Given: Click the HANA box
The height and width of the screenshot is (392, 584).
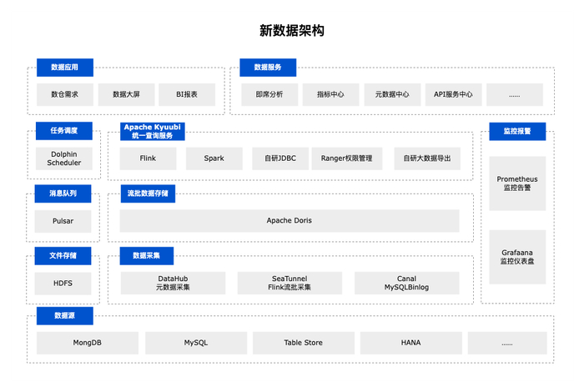Looking at the screenshot, I should coord(411,343).
